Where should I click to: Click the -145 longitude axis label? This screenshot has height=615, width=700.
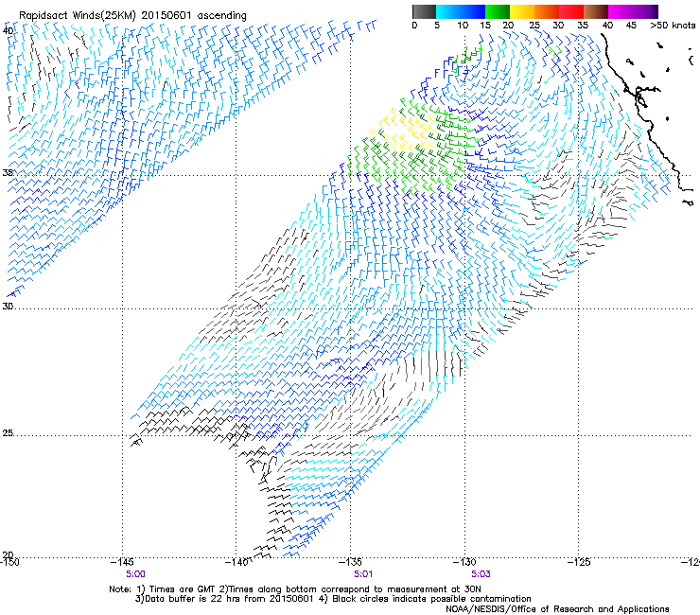click(x=122, y=562)
